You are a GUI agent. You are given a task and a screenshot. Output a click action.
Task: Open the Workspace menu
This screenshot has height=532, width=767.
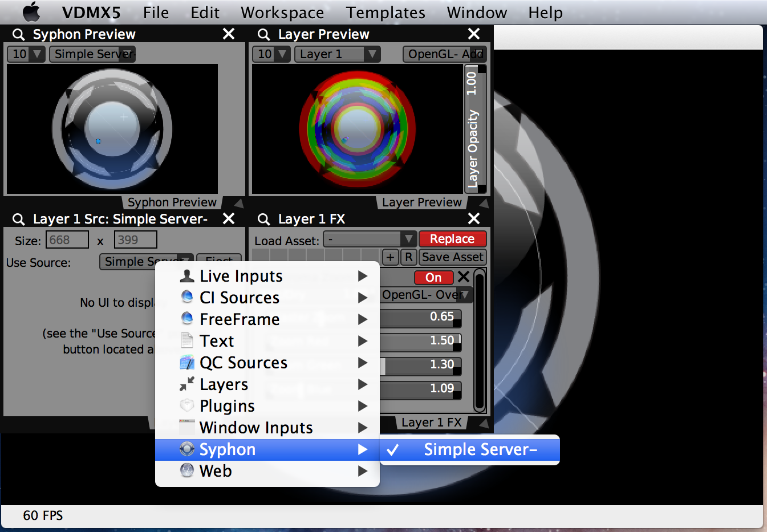tap(282, 13)
